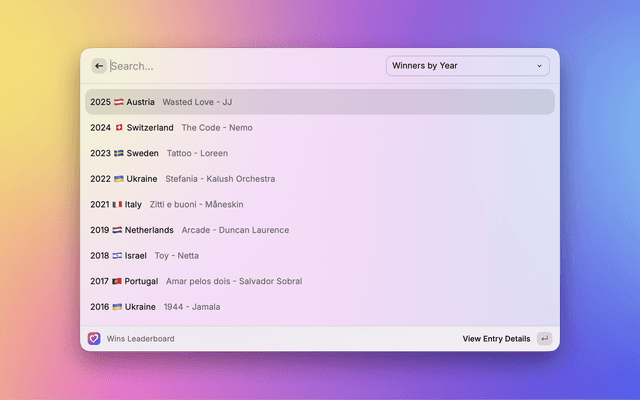Expand dropdown using the chevron arrow
Image resolution: width=640 pixels, height=400 pixels.
click(540, 66)
